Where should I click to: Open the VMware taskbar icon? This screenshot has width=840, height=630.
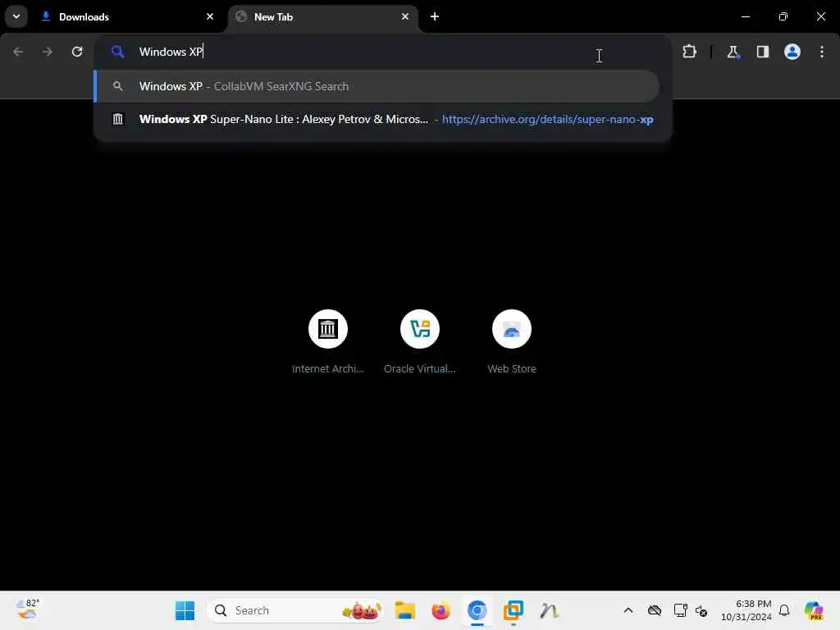(x=514, y=610)
